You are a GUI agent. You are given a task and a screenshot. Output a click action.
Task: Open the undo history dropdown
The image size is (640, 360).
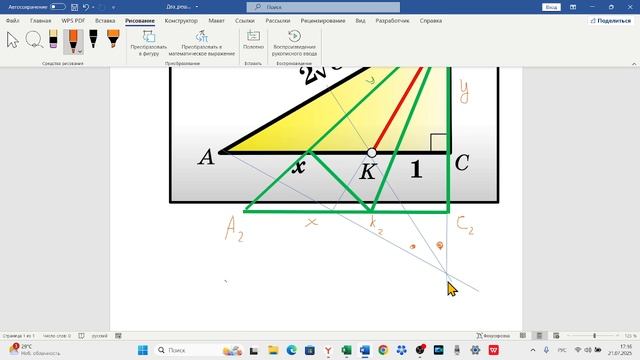coord(93,7)
